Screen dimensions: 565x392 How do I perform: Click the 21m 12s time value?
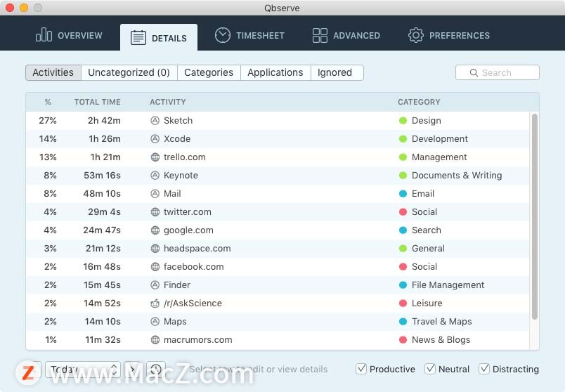point(103,248)
